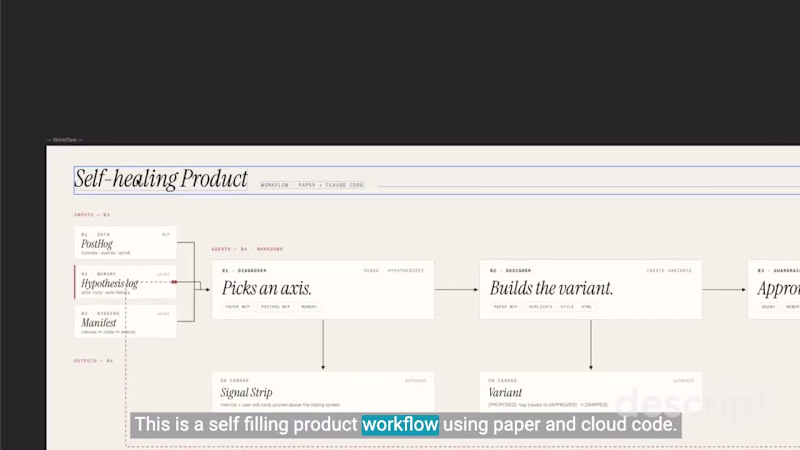Click the 'READS · HYPOTHESIZES' label
This screenshot has width=800, height=450.
coord(393,270)
